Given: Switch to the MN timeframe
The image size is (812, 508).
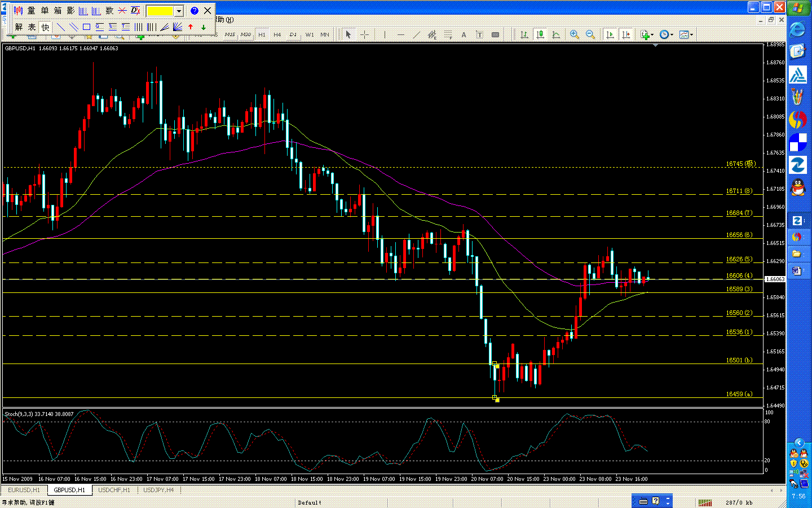Looking at the screenshot, I should [325, 35].
